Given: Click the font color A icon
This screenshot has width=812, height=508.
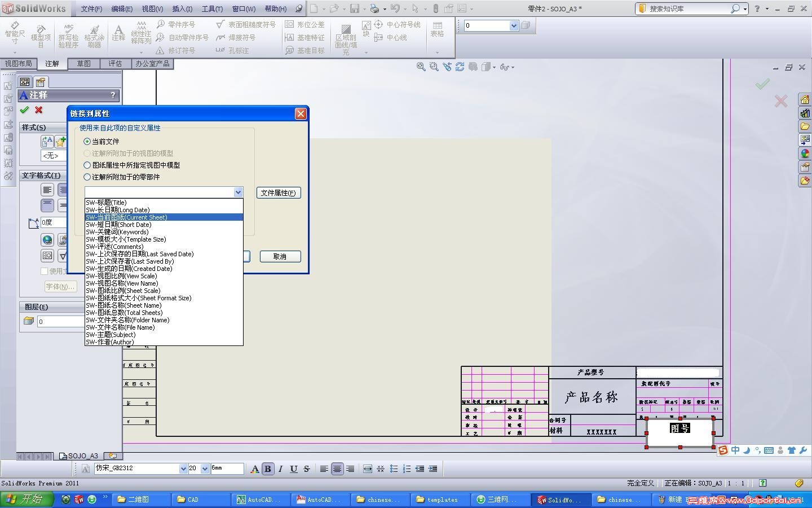Looking at the screenshot, I should pos(255,468).
